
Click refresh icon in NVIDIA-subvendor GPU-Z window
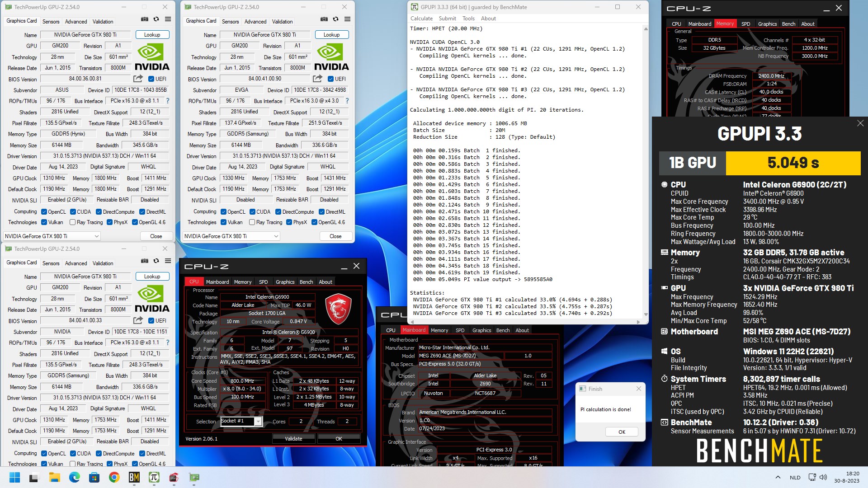(x=156, y=261)
